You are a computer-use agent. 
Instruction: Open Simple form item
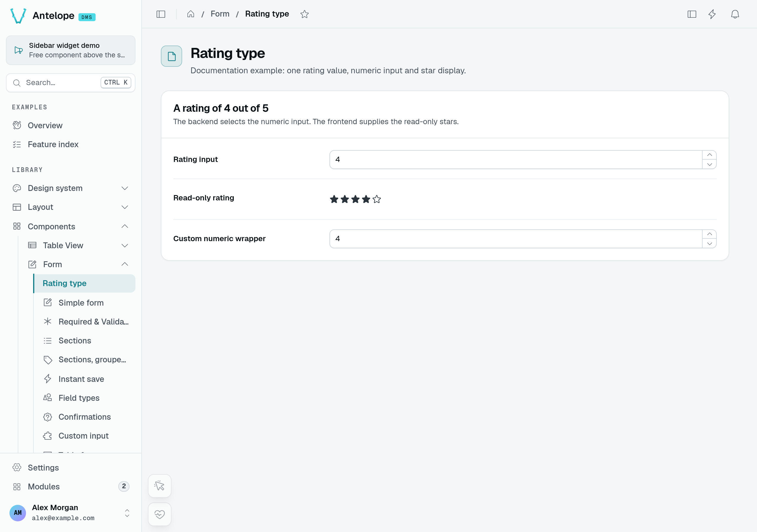86,303
